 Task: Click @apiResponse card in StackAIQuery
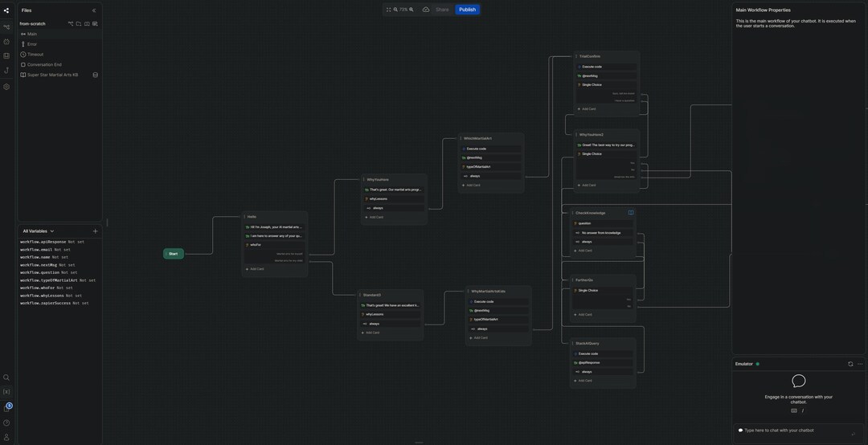coord(603,362)
